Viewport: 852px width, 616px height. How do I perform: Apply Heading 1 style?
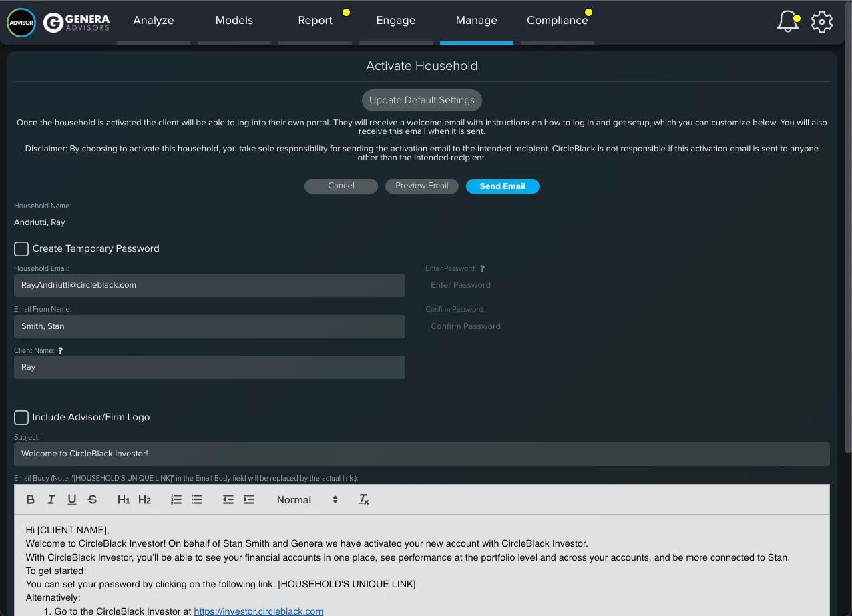[124, 499]
